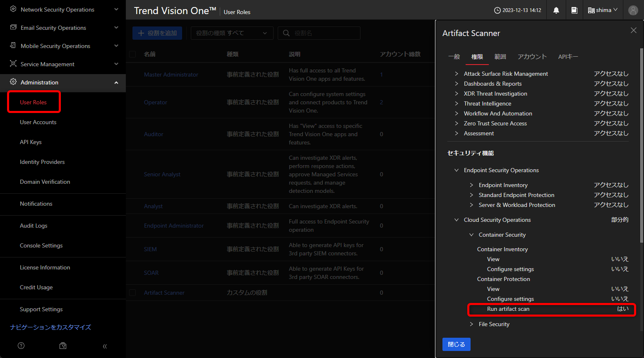
Task: Collapse the Endpoint Security Operations section
Action: click(457, 170)
